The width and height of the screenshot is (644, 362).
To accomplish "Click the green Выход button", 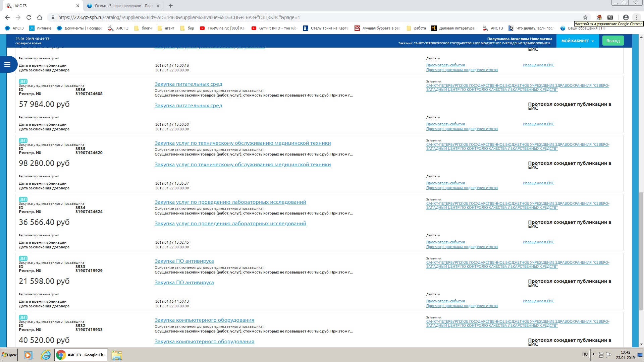I will pos(613,41).
